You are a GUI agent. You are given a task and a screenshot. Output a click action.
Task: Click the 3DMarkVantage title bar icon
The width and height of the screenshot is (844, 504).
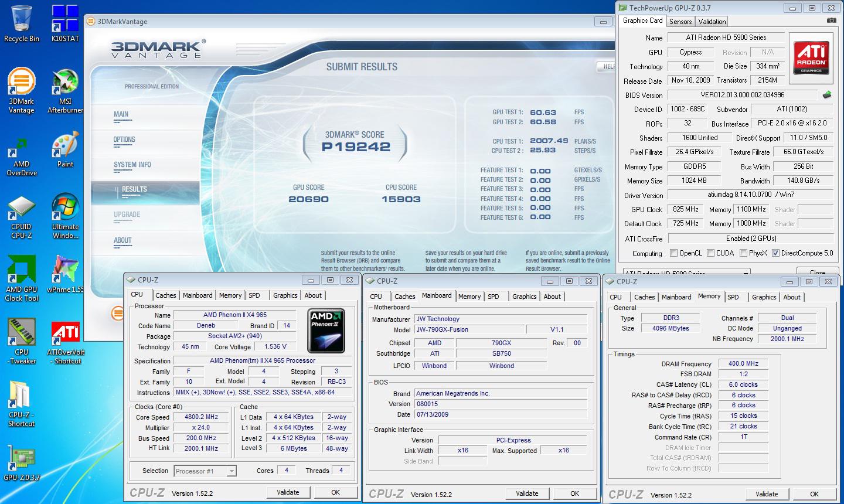(91, 21)
